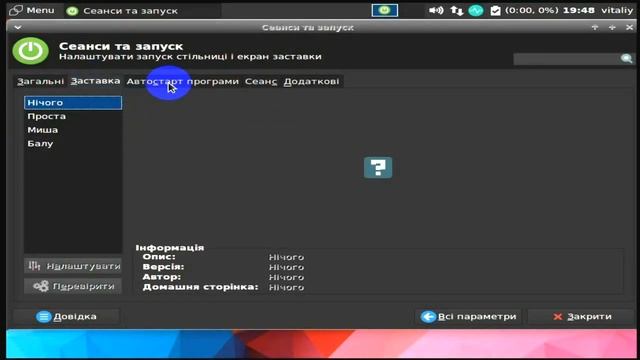Click the Налаштувати button
The image size is (640, 360).
click(73, 266)
